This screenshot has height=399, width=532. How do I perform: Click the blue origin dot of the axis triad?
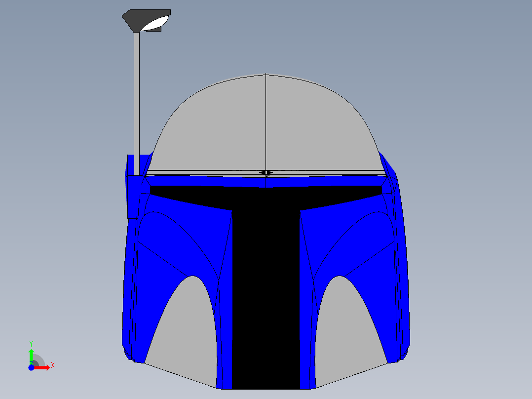(x=31, y=367)
